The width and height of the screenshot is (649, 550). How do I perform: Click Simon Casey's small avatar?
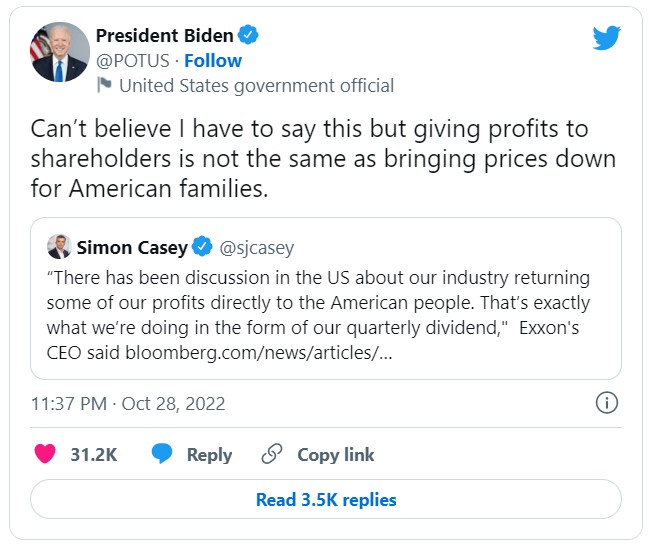[58, 247]
